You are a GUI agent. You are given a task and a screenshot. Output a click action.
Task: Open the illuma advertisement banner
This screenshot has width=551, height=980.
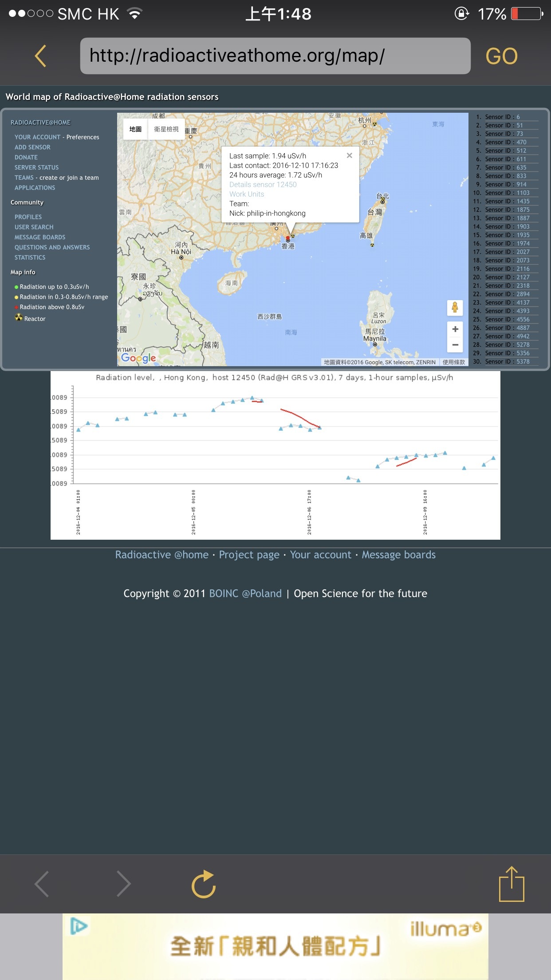275,947
